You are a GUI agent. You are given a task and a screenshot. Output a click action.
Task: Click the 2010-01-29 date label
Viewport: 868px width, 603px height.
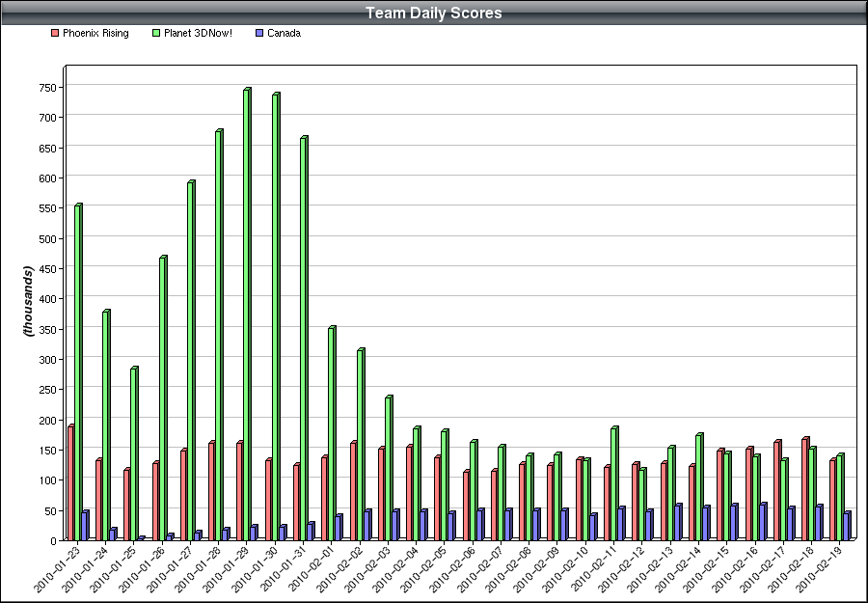click(226, 568)
